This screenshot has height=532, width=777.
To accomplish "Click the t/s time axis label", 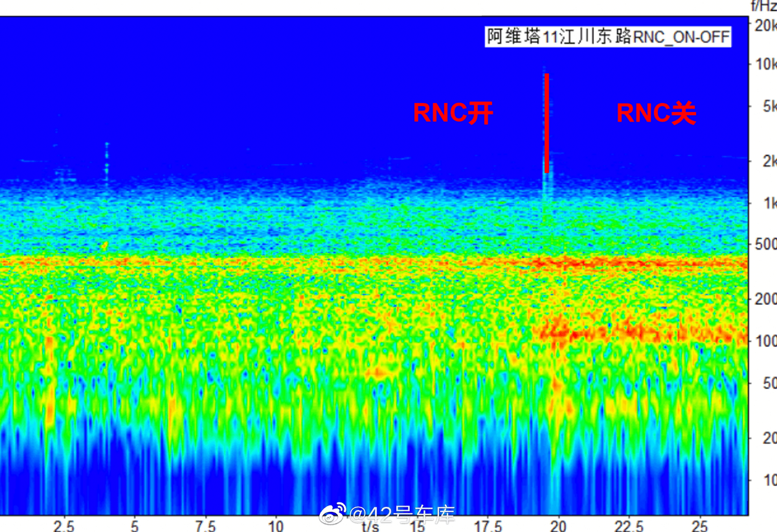I will (x=370, y=525).
